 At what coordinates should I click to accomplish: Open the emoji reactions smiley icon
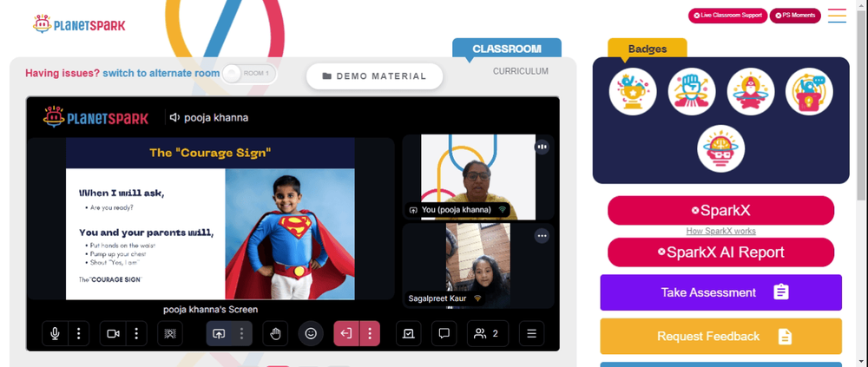pos(311,333)
